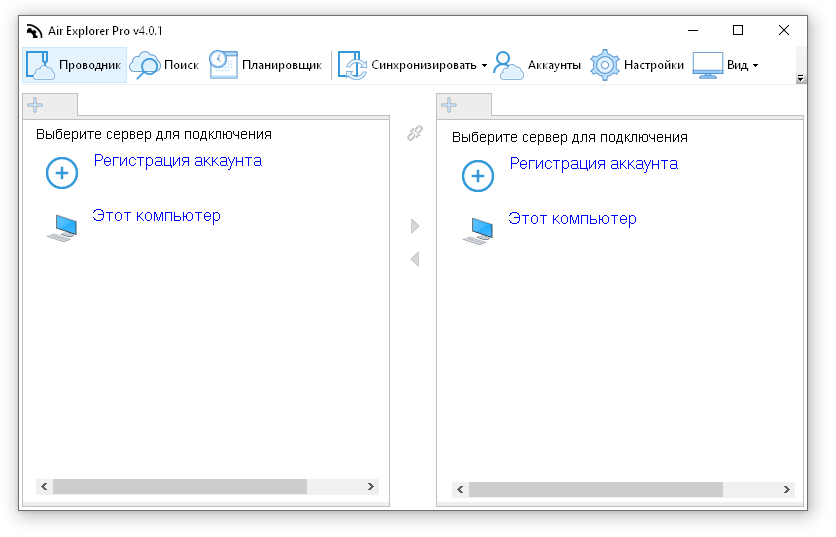Click right pane scrollbar left arrow
The image size is (836, 537).
click(460, 490)
